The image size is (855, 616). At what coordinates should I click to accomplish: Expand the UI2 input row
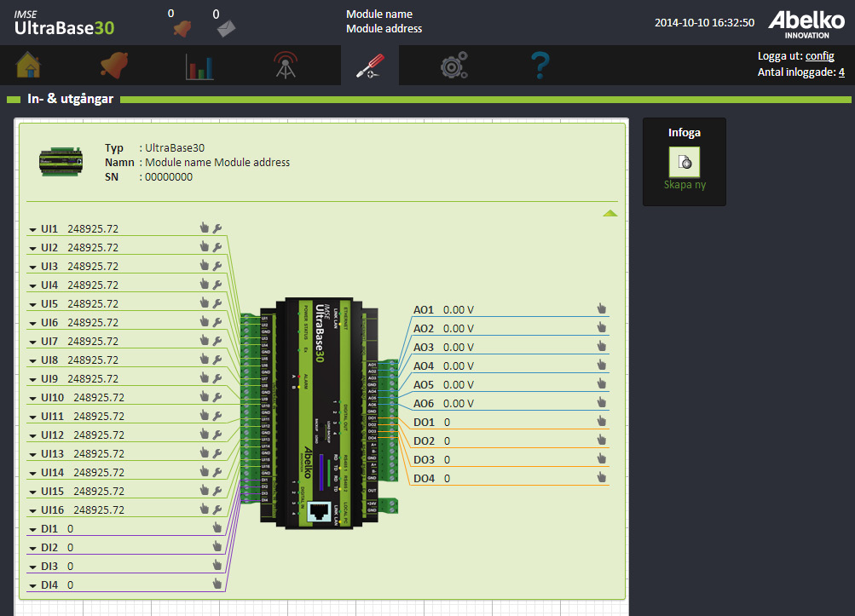32,249
